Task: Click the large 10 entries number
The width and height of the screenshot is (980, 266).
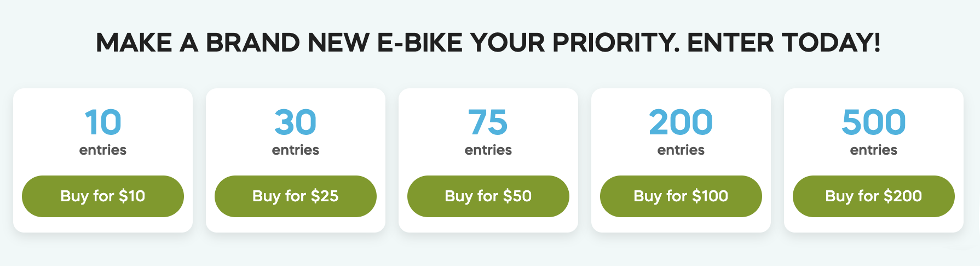Action: [x=103, y=122]
